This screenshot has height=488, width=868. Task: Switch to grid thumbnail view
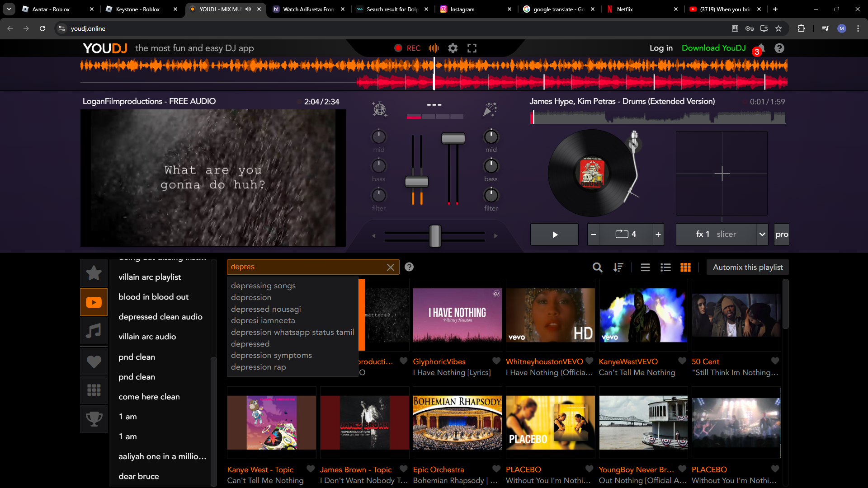coord(685,267)
